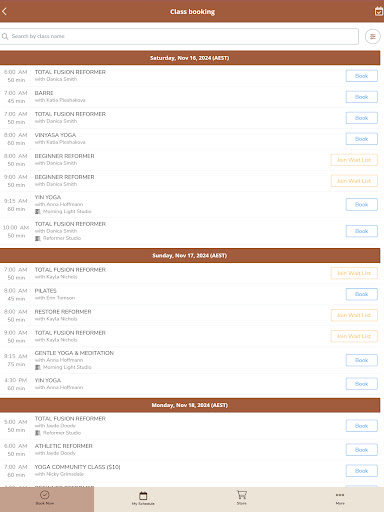Screen dimensions: 384x512
Task: Click the search magnifier icon
Action: (5, 36)
